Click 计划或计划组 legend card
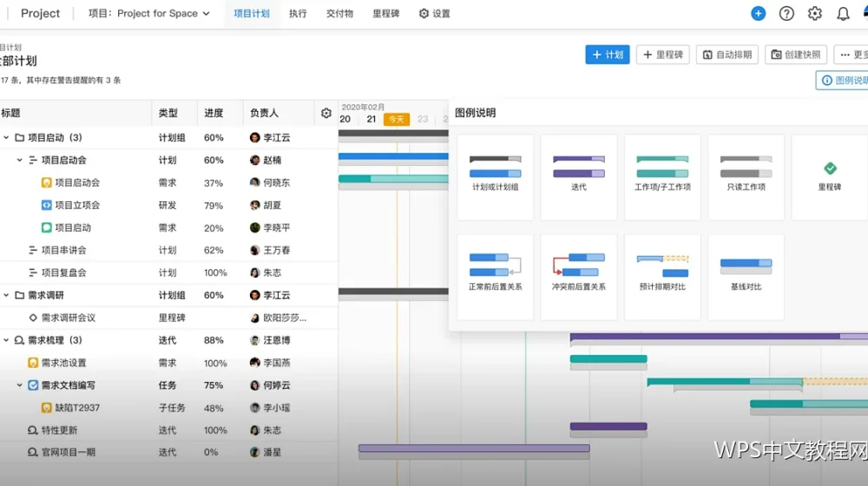 (x=496, y=177)
